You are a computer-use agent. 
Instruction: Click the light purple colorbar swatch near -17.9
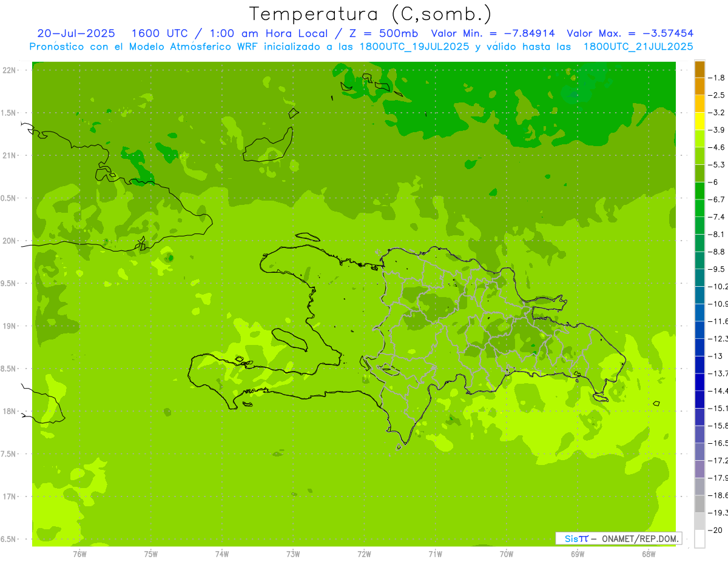699,469
